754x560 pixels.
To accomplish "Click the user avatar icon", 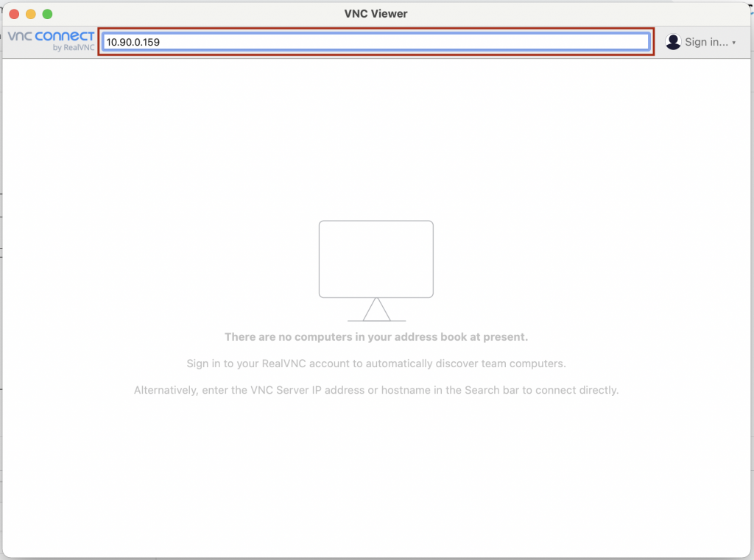I will point(673,42).
